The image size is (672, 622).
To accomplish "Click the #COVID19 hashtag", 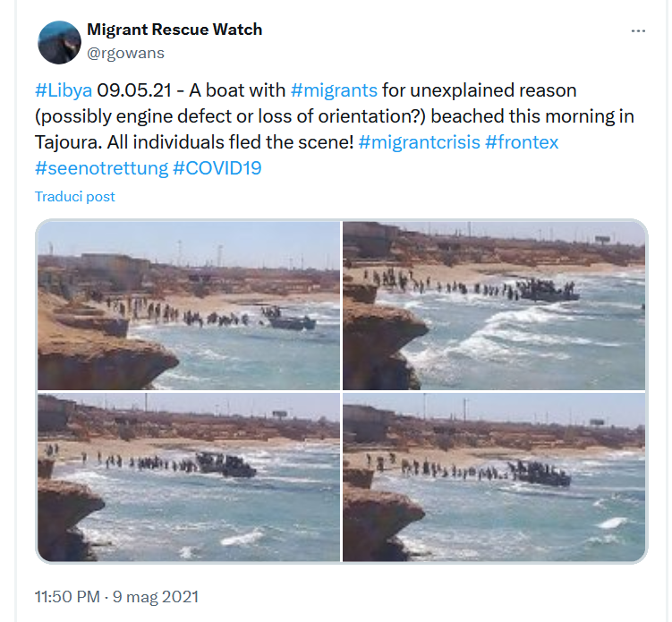I will [x=217, y=168].
